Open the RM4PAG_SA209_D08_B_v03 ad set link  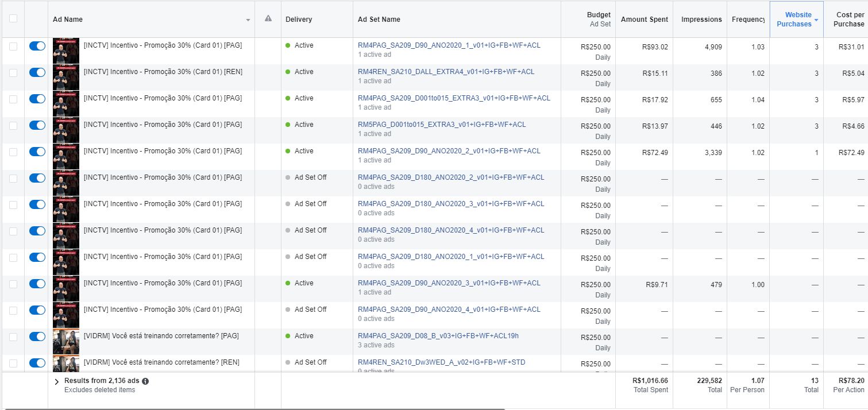point(438,336)
